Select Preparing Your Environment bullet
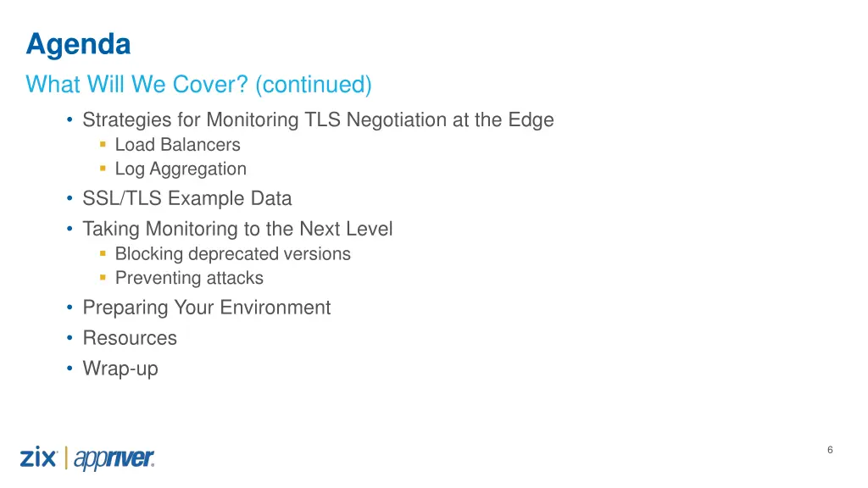The height and width of the screenshot is (488, 868). (x=207, y=307)
